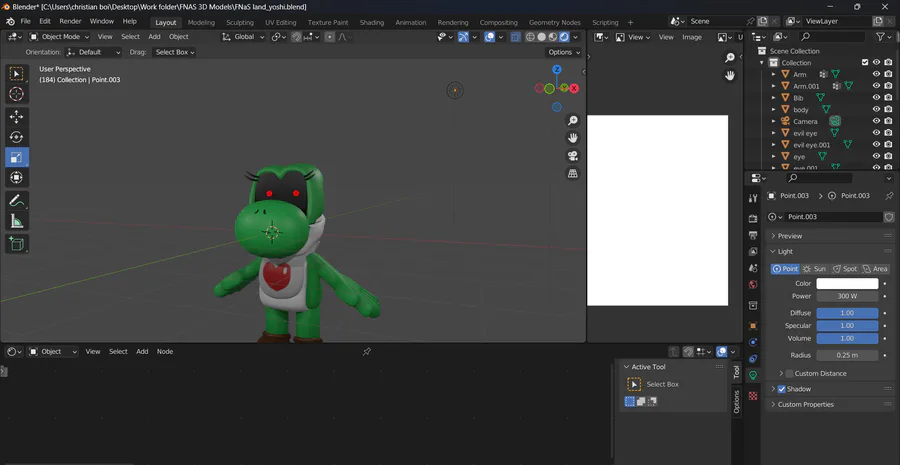Toggle X-ray mode in viewport header
This screenshot has width=900, height=465.
pyautogui.click(x=515, y=37)
